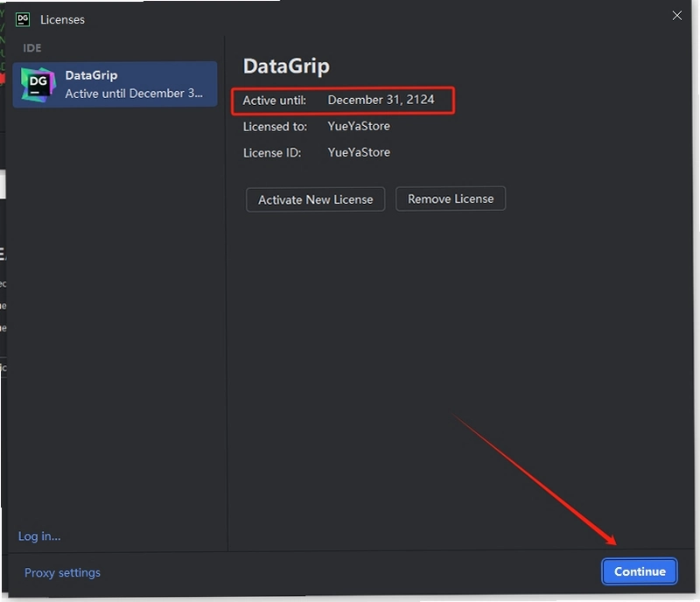The height and width of the screenshot is (602, 700).
Task: Click the 'License ID:' label
Action: coord(272,153)
